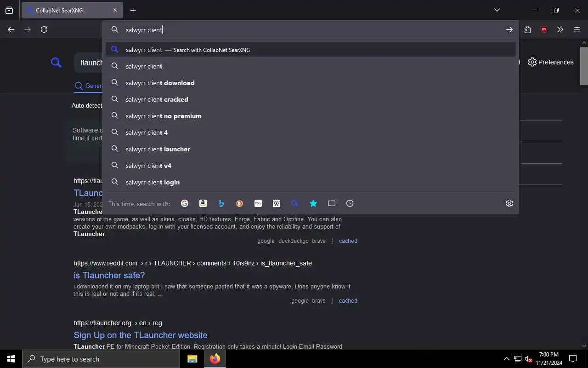Image resolution: width=588 pixels, height=368 pixels.
Task: Open a new tab
Action: point(133,10)
